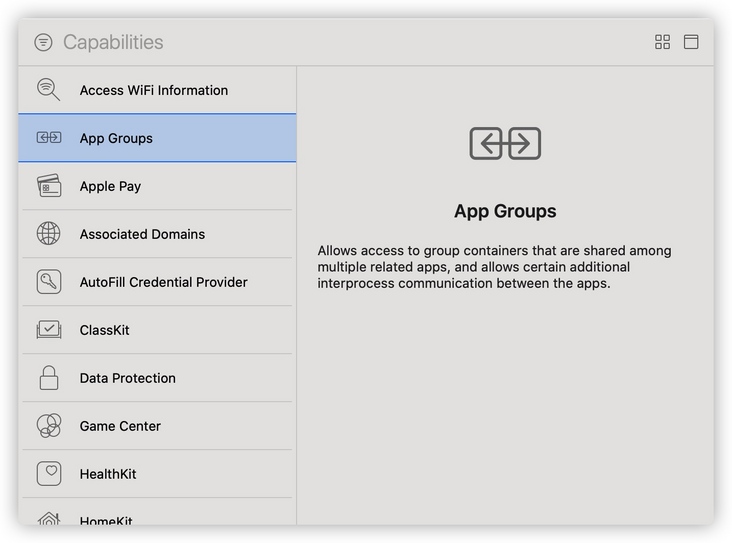The width and height of the screenshot is (732, 543).
Task: Click the Associated Domains globe icon
Action: [x=49, y=233]
